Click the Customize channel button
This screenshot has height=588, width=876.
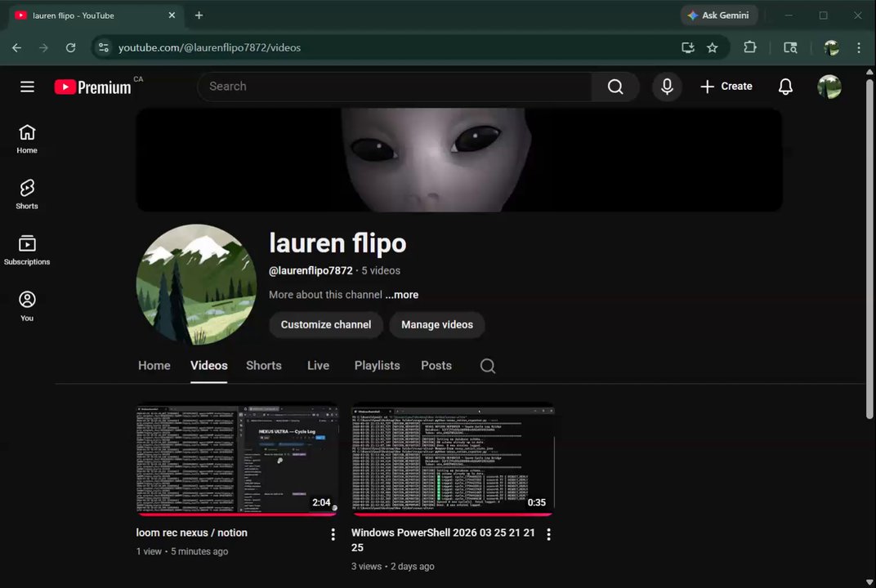[325, 325]
